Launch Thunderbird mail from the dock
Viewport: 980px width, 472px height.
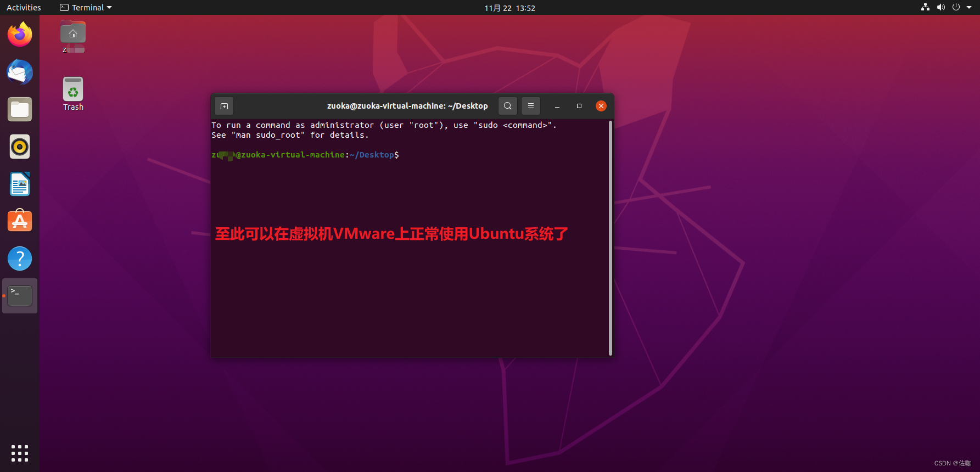click(x=20, y=72)
